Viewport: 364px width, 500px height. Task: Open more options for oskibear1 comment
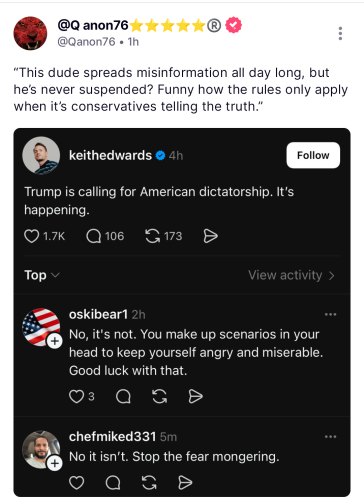click(330, 314)
